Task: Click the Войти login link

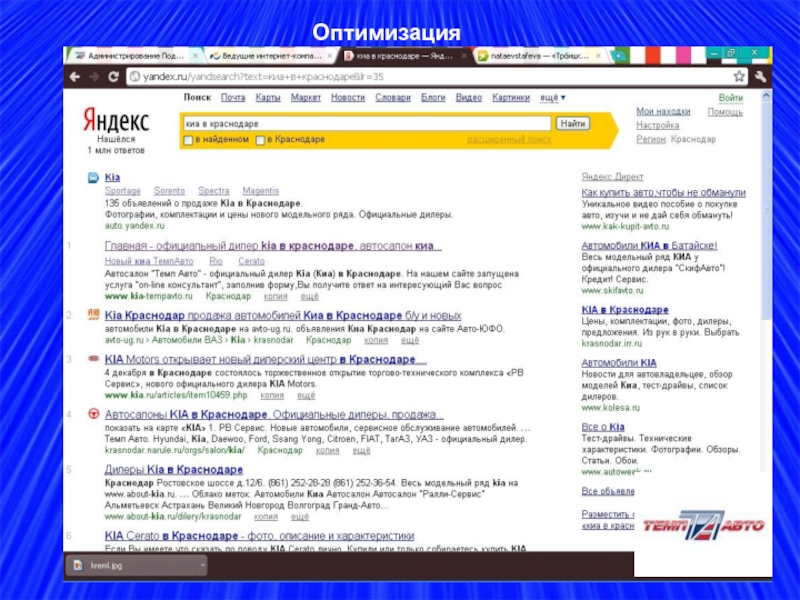Action: pyautogui.click(x=731, y=97)
